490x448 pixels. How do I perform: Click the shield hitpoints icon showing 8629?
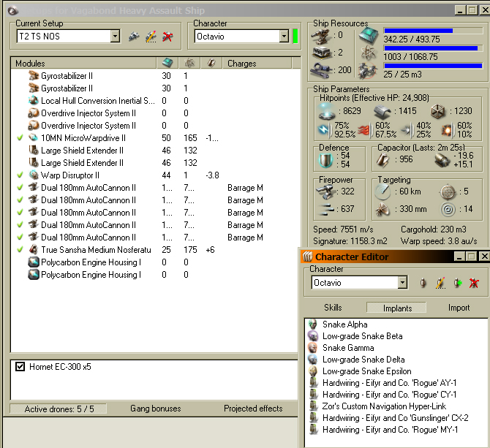coord(327,111)
